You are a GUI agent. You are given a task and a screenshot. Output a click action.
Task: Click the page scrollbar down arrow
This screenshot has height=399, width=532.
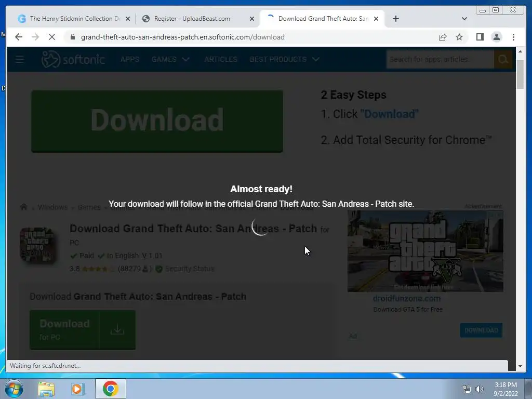point(520,366)
